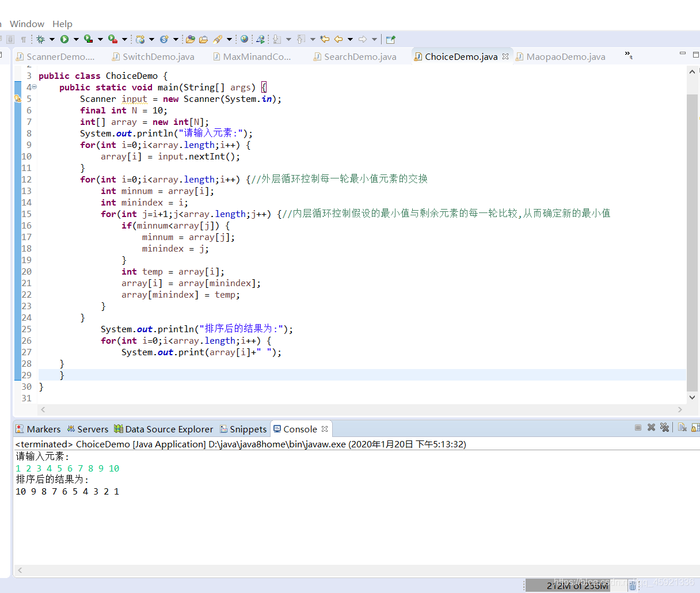Toggle Scroll Lock icon in Console toolbar

[x=695, y=427]
